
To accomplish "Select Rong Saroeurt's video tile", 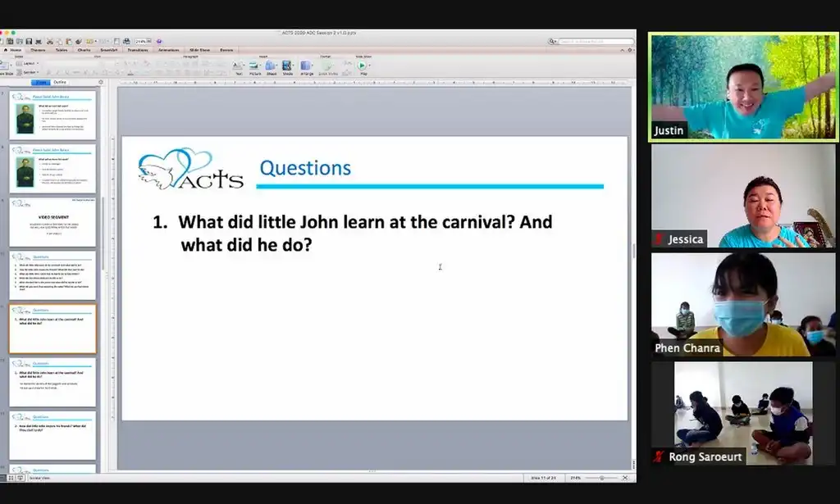I will click(743, 413).
